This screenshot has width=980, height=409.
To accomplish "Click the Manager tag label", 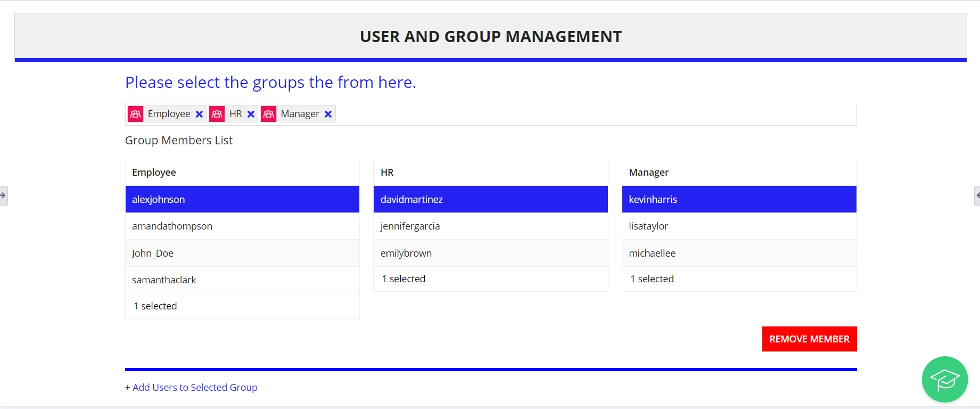I will pyautogui.click(x=300, y=114).
